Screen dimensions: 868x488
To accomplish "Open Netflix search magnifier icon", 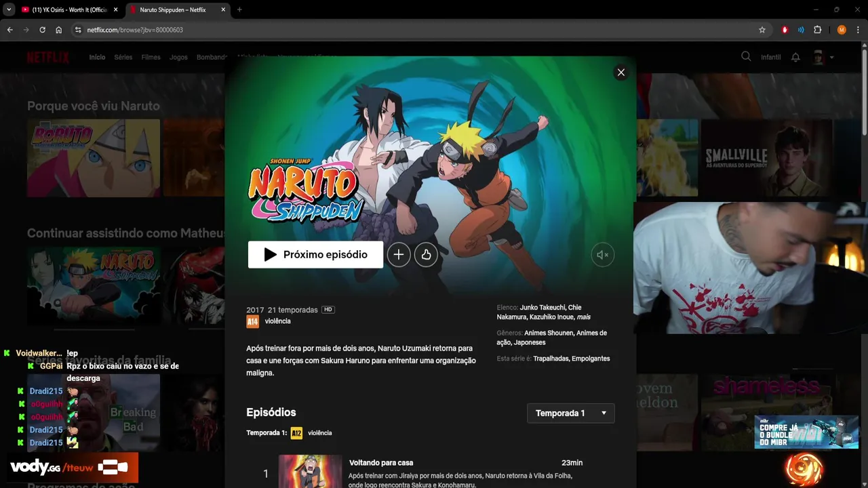I will click(746, 57).
